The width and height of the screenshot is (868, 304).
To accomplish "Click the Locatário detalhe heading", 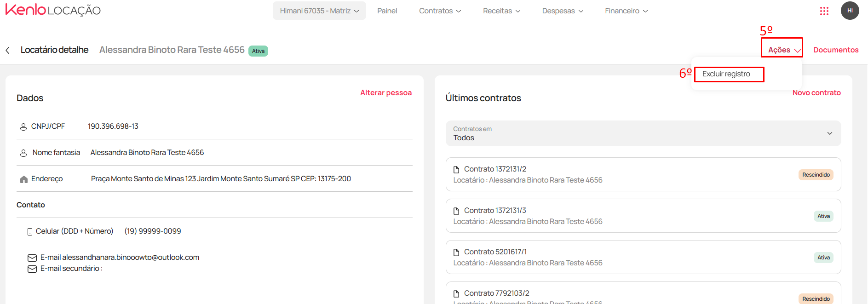I will click(54, 50).
